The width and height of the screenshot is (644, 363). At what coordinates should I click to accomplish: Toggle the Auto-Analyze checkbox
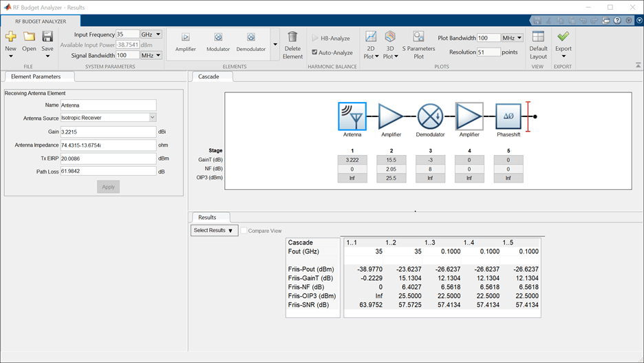click(x=315, y=52)
